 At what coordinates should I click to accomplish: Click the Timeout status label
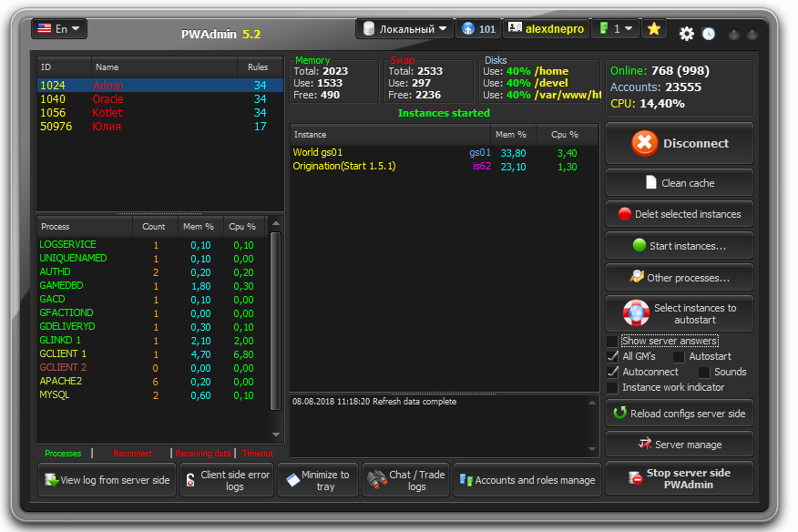point(258,453)
